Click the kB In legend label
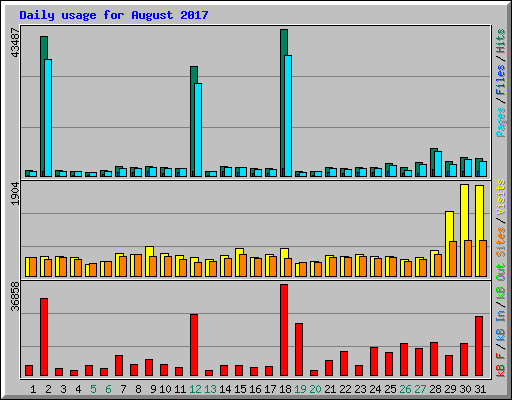 [x=501, y=326]
